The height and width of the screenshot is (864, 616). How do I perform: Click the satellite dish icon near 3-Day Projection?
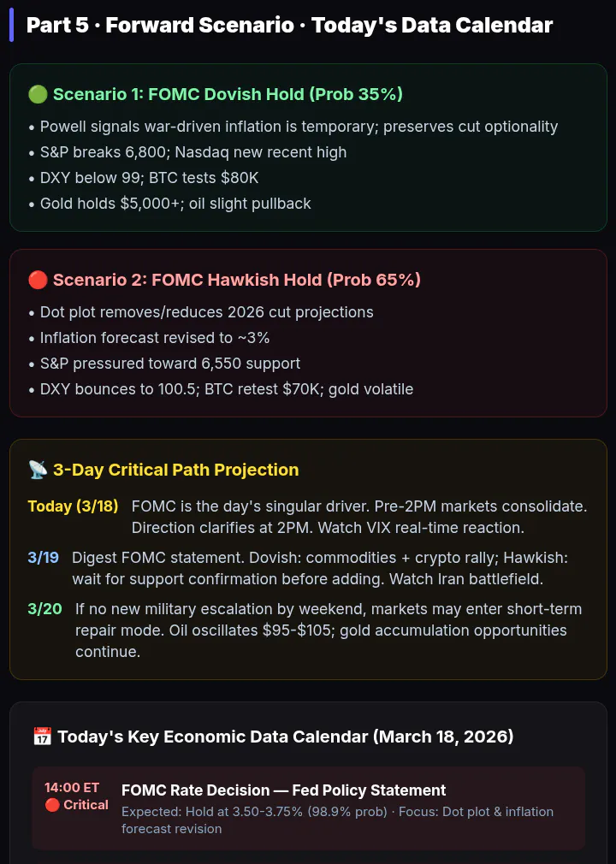(x=38, y=470)
